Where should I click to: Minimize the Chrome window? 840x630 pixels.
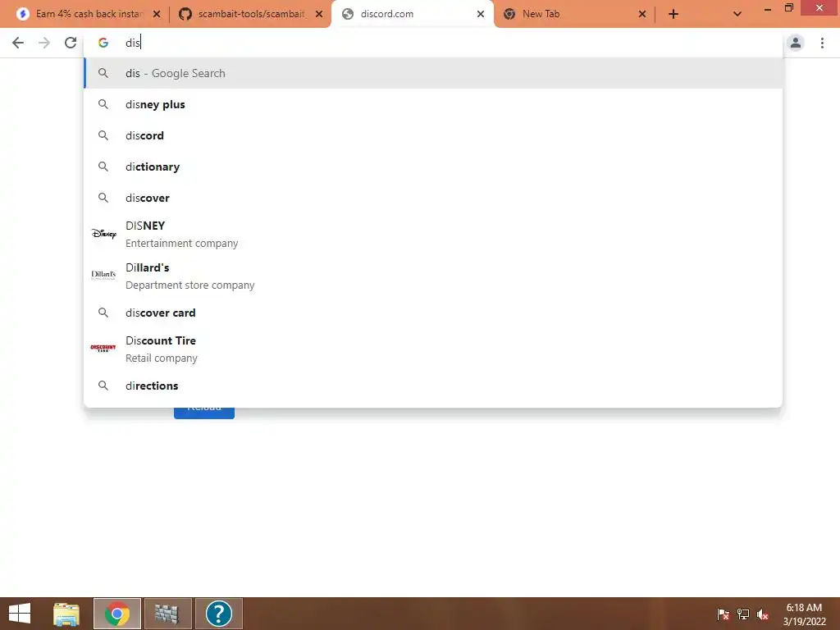(x=768, y=8)
